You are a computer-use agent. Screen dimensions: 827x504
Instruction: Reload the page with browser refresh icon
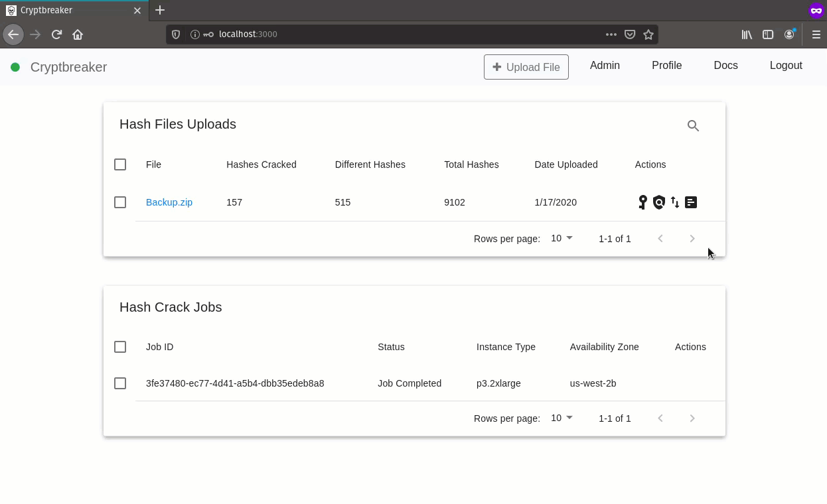(56, 34)
